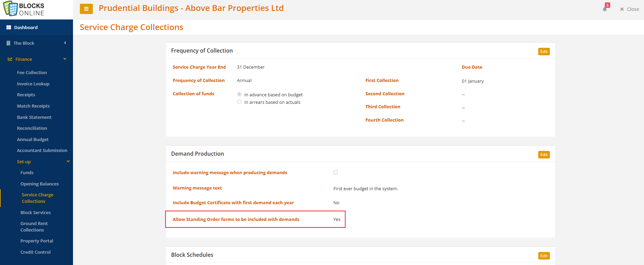The image size is (644, 265).
Task: Open Ground Rent Collections setup page
Action: tap(34, 227)
